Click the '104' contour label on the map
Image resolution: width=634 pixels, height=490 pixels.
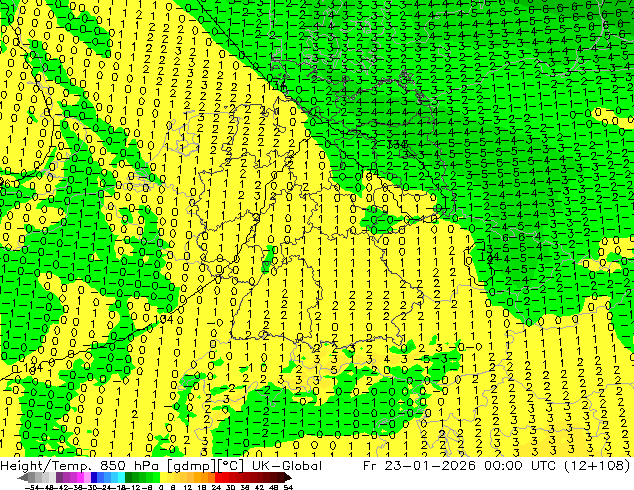pyautogui.click(x=163, y=319)
